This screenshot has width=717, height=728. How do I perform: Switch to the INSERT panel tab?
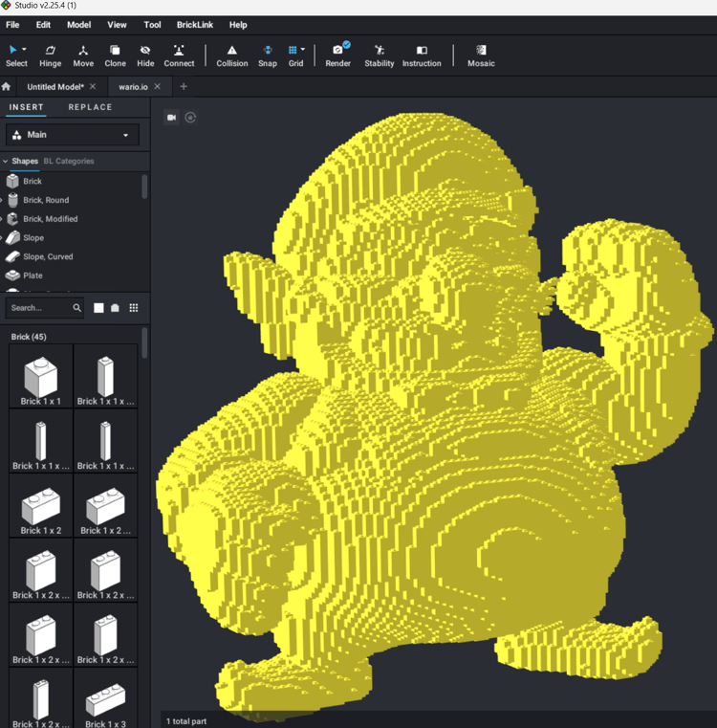[x=26, y=107]
